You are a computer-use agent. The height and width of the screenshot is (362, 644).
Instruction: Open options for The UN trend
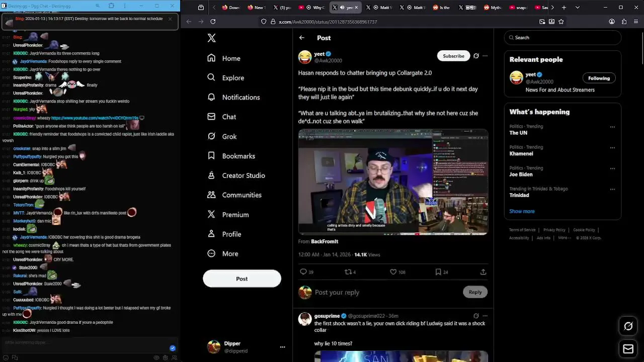click(x=612, y=127)
